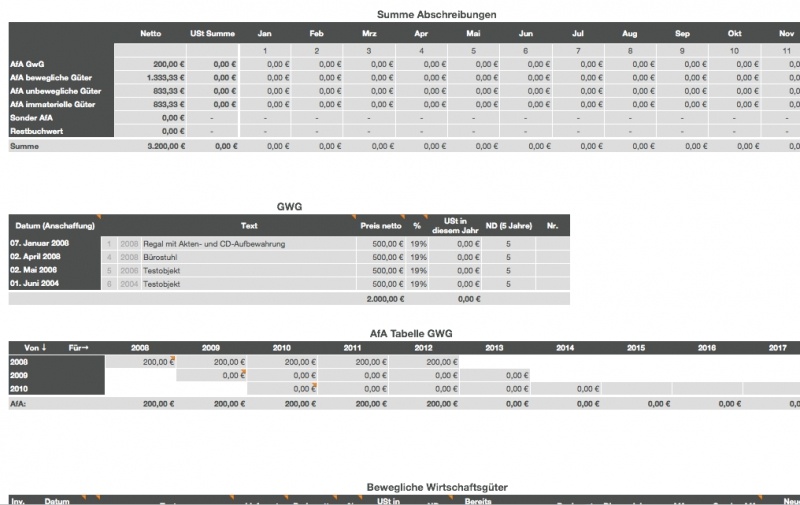Click the 'Für→' right arrow header
Image resolution: width=800 pixels, height=505 pixels.
pyautogui.click(x=80, y=348)
